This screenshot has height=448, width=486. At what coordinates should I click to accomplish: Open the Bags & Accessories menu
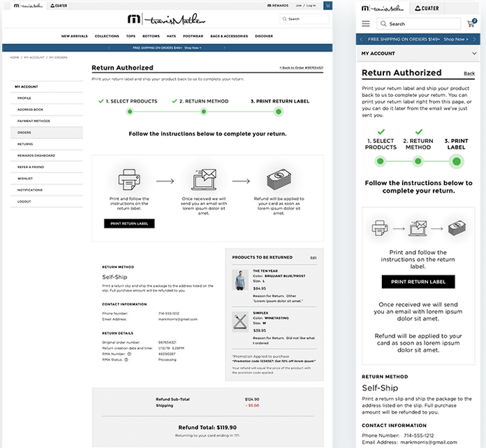point(229,36)
